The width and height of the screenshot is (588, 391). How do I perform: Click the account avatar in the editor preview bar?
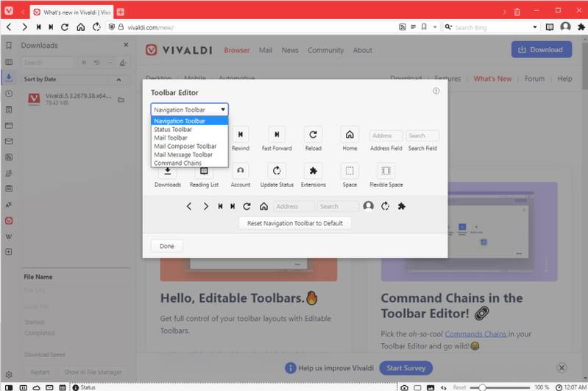[x=368, y=206]
